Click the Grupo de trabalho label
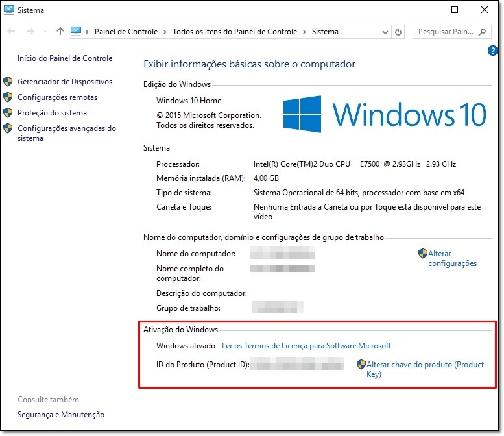Viewport: 504px width, 436px height. click(188, 308)
